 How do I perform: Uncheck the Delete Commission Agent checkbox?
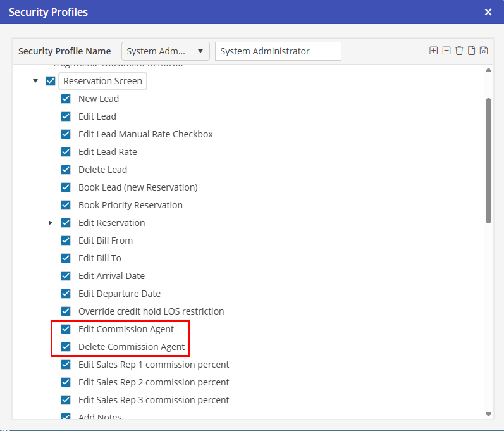(66, 347)
